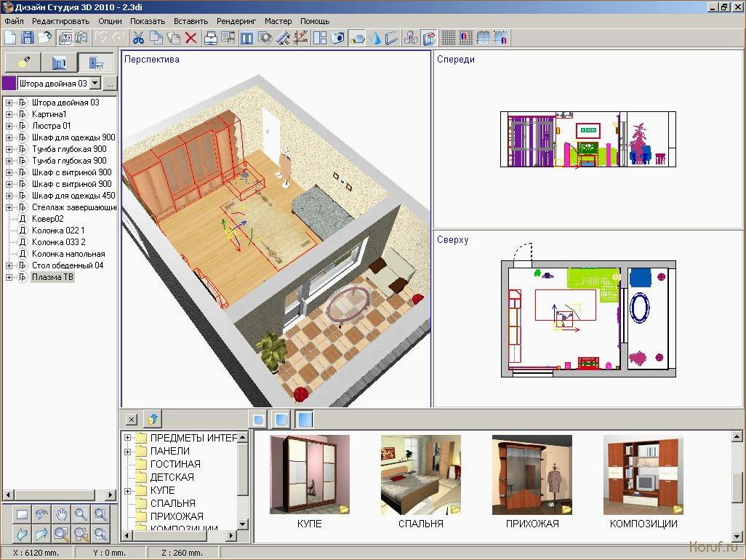Expand the ПАНЕЛИ catalog folder
This screenshot has width=746, height=560.
(x=127, y=451)
